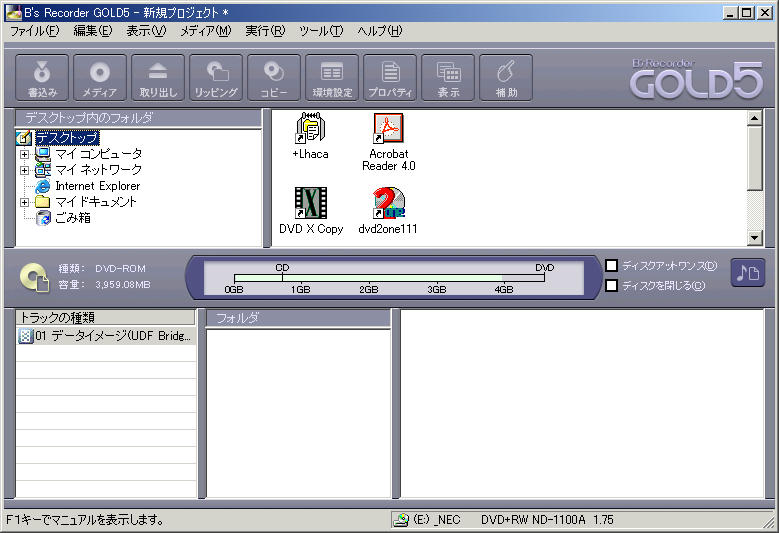Click the フォルダ panel header
This screenshot has width=779, height=533.
(298, 318)
